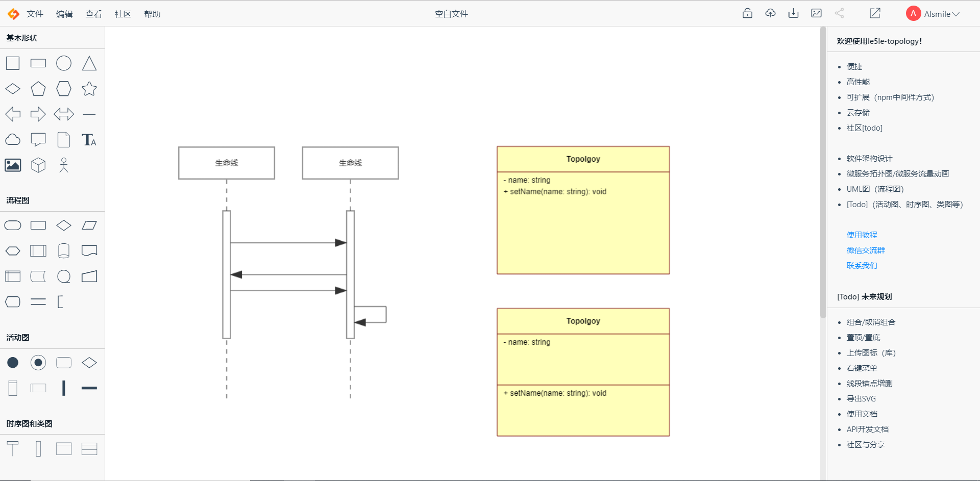Select the sequence activation focus shape
The width and height of the screenshot is (980, 481).
click(x=38, y=449)
